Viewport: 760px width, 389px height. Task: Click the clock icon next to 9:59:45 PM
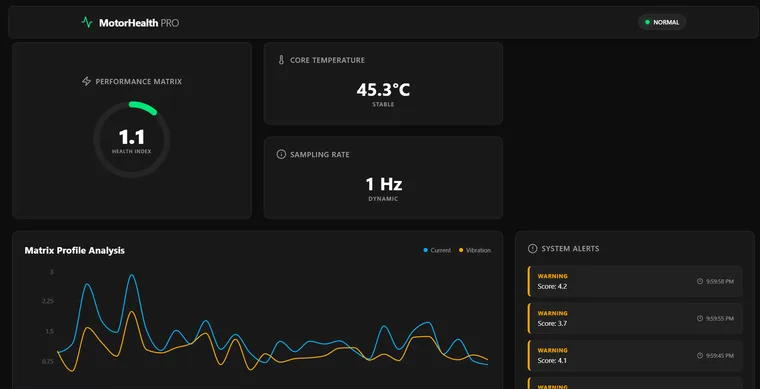[x=700, y=356]
